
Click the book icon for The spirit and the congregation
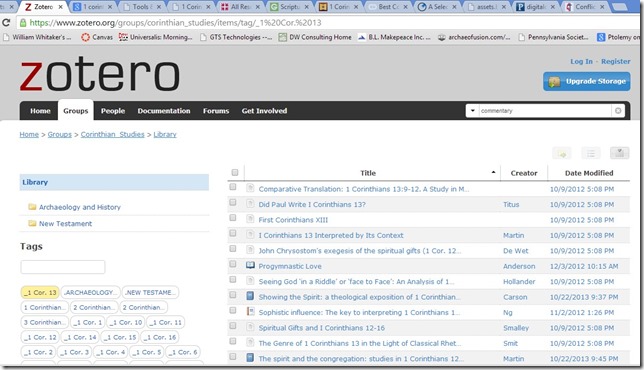pos(250,358)
